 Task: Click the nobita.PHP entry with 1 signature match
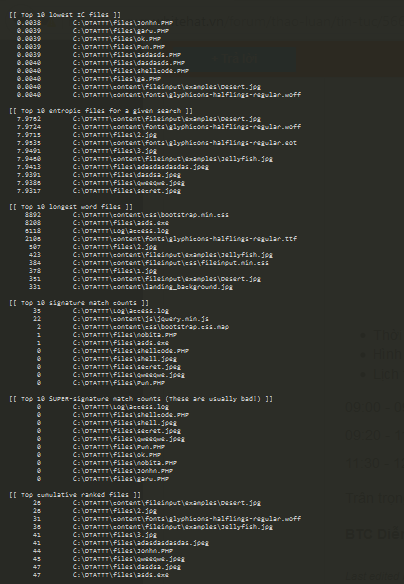[107, 335]
